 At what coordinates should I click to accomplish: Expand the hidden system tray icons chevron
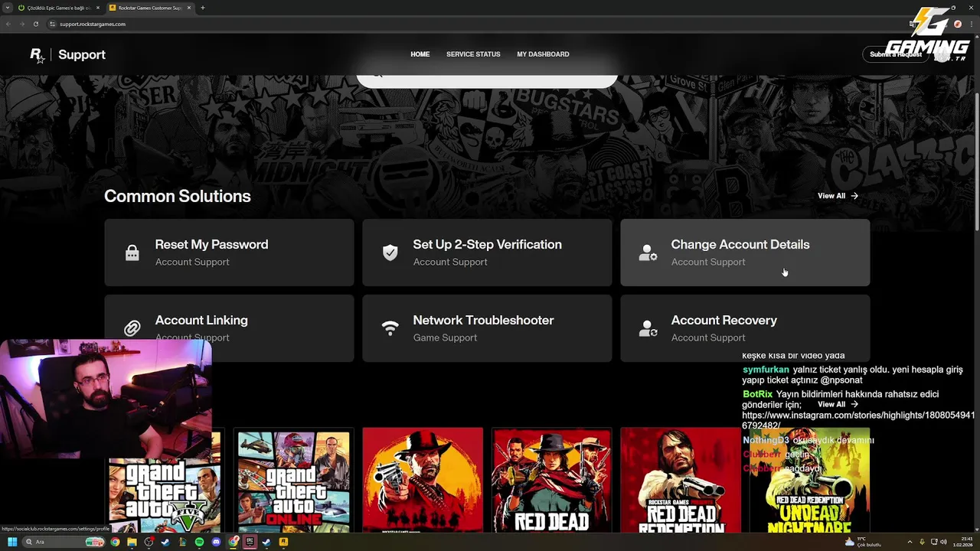[910, 542]
